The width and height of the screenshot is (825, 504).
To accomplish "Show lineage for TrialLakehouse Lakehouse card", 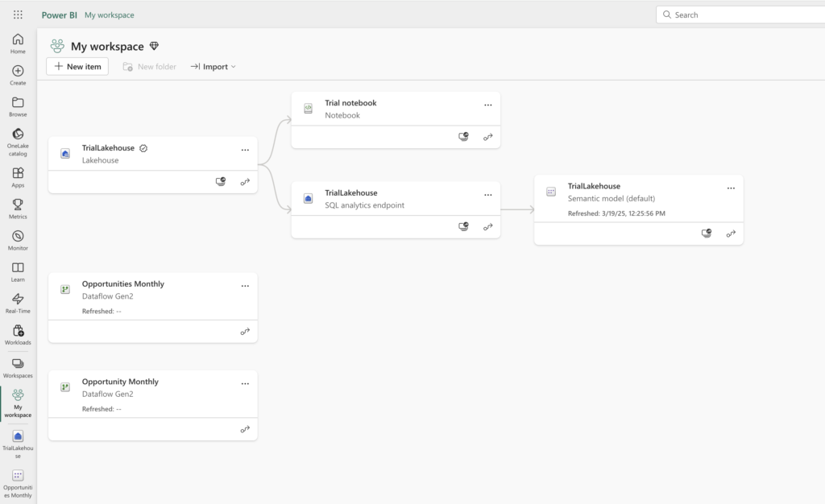I will coord(245,182).
